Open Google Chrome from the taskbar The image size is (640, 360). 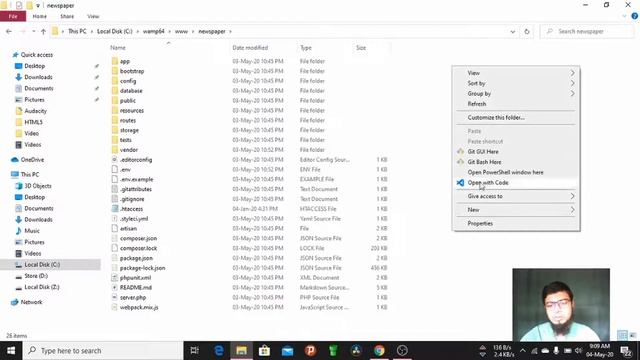(379, 351)
